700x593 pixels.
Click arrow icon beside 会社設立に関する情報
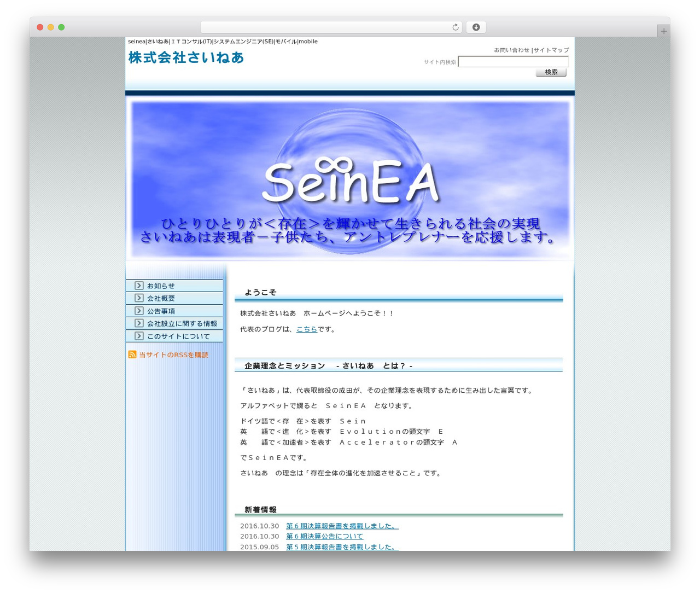[x=139, y=323]
